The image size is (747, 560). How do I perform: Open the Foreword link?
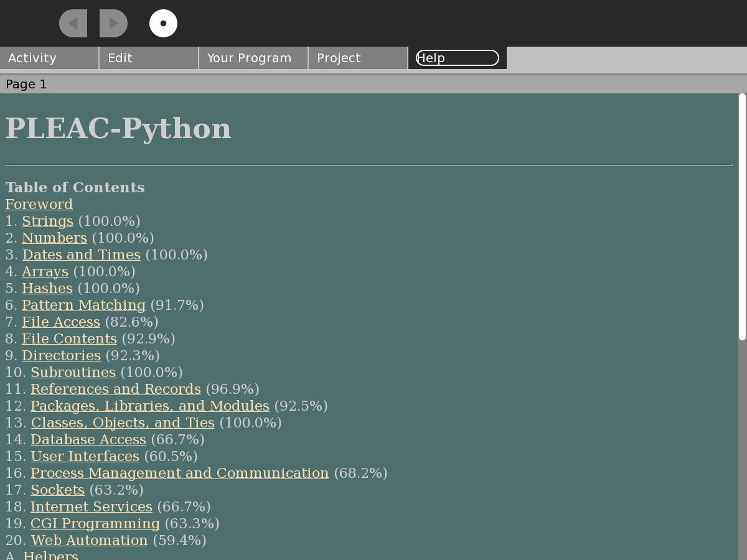(39, 204)
